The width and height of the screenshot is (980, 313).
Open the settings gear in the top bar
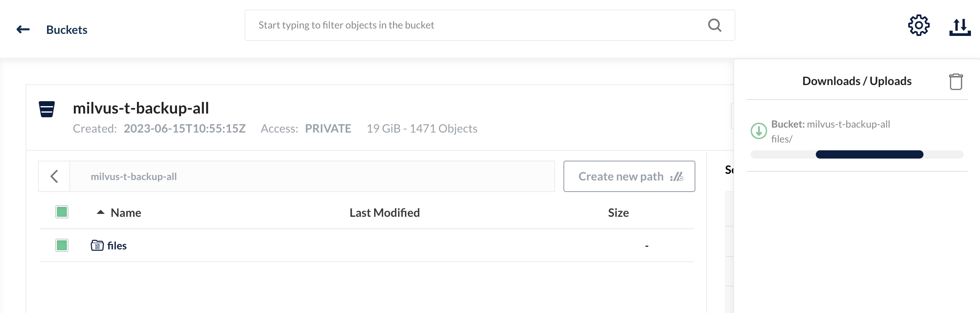tap(919, 25)
